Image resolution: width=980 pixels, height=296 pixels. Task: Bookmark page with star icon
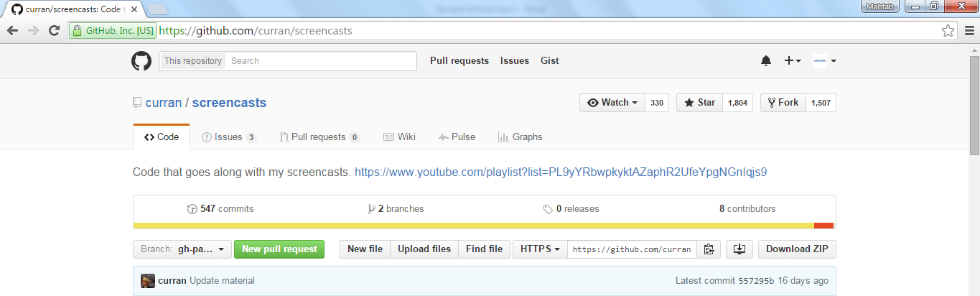click(x=948, y=31)
